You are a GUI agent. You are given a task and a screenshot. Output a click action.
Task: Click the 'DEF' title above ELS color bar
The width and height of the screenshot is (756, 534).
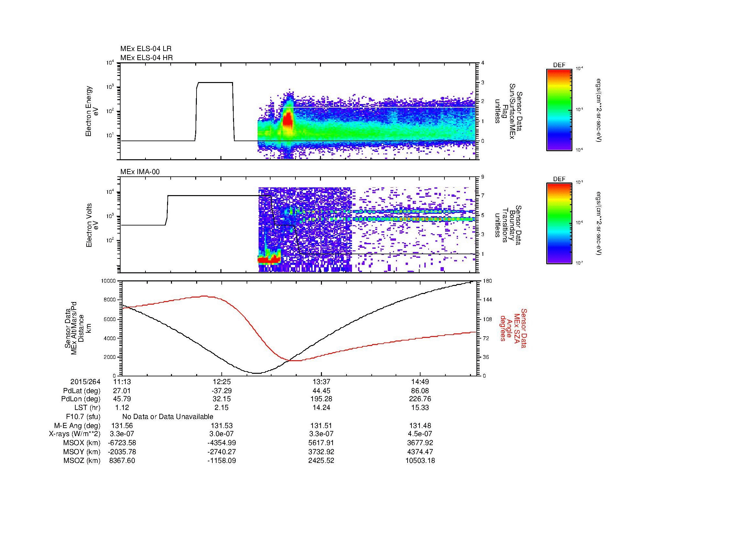(559, 65)
